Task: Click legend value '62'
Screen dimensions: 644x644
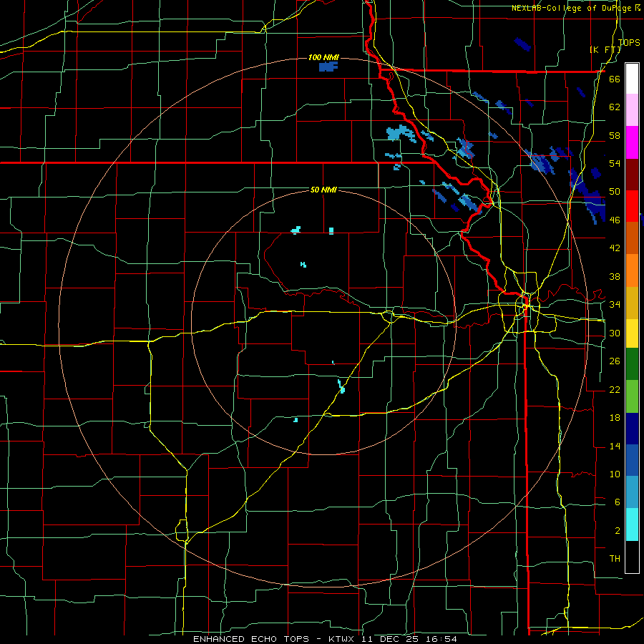Action: (615, 107)
